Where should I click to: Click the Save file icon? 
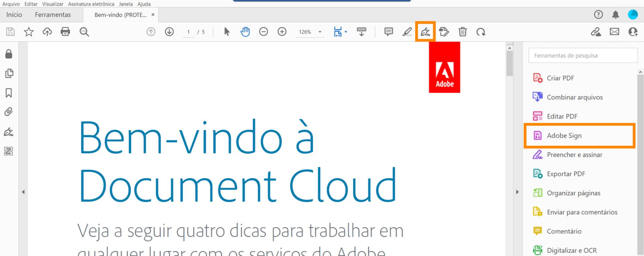click(10, 32)
